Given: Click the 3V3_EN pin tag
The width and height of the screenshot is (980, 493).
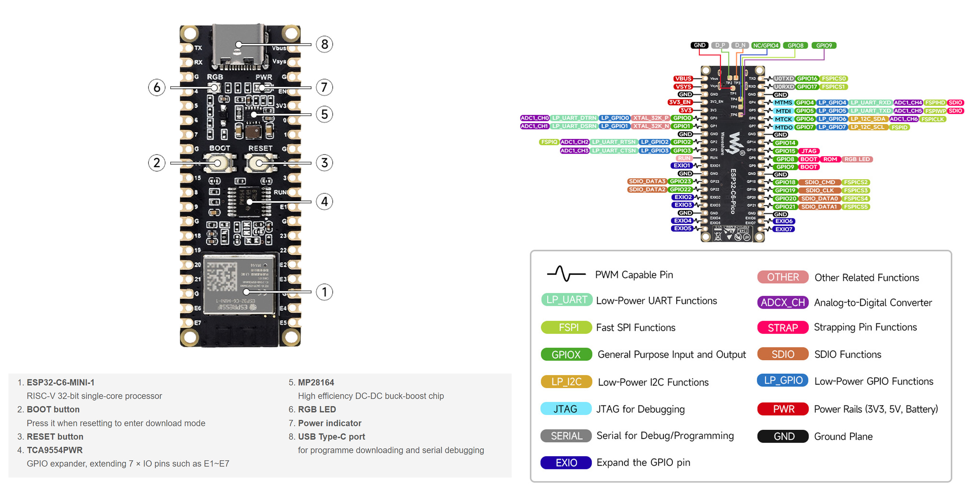Looking at the screenshot, I should 680,102.
